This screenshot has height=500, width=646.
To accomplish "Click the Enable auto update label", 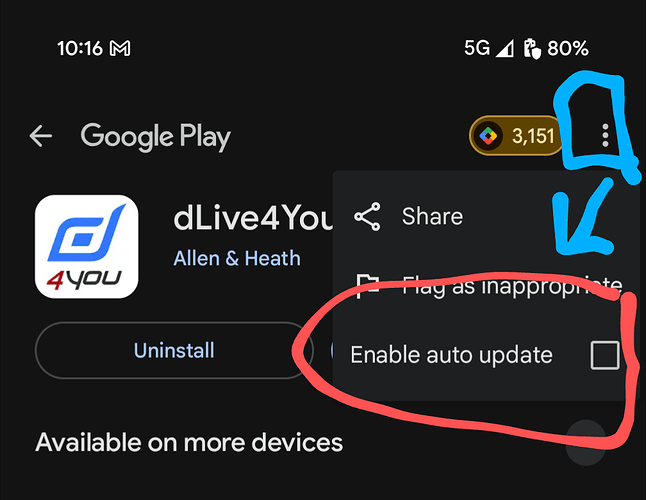I will (x=451, y=355).
